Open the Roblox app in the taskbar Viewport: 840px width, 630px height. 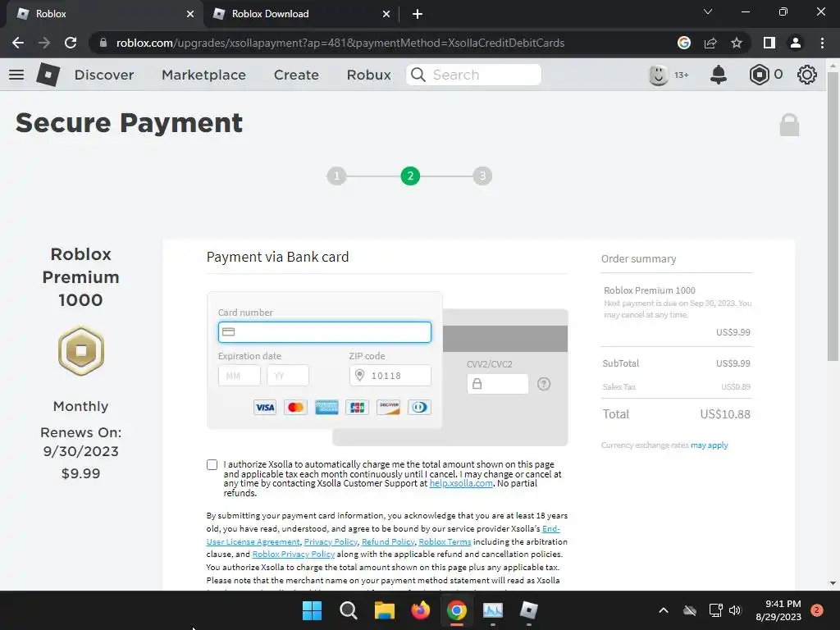click(x=529, y=610)
